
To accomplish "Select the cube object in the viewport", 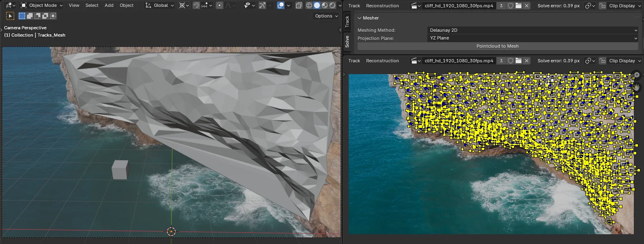I will [x=120, y=169].
